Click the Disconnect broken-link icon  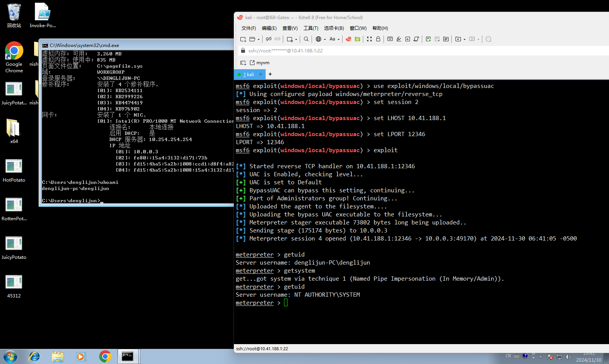tap(268, 39)
